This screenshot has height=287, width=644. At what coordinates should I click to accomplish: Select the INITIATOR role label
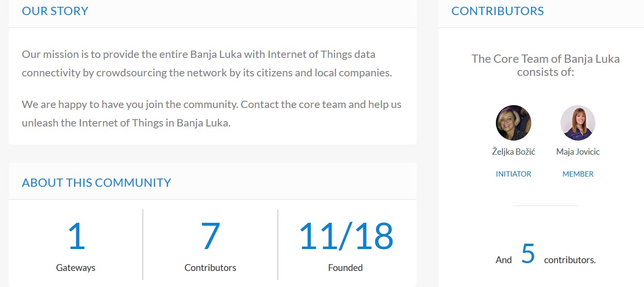click(513, 174)
